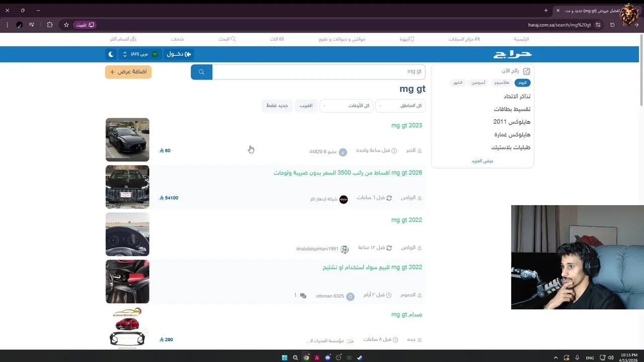Viewport: 644px width, 362px height.
Task: Bookmark page with the star icon
Action: coord(66,25)
